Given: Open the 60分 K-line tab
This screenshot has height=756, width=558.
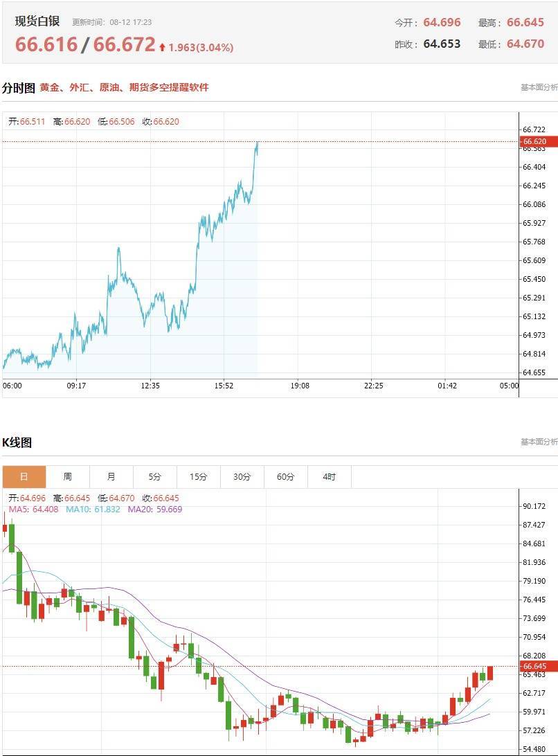Looking at the screenshot, I should click(x=285, y=477).
